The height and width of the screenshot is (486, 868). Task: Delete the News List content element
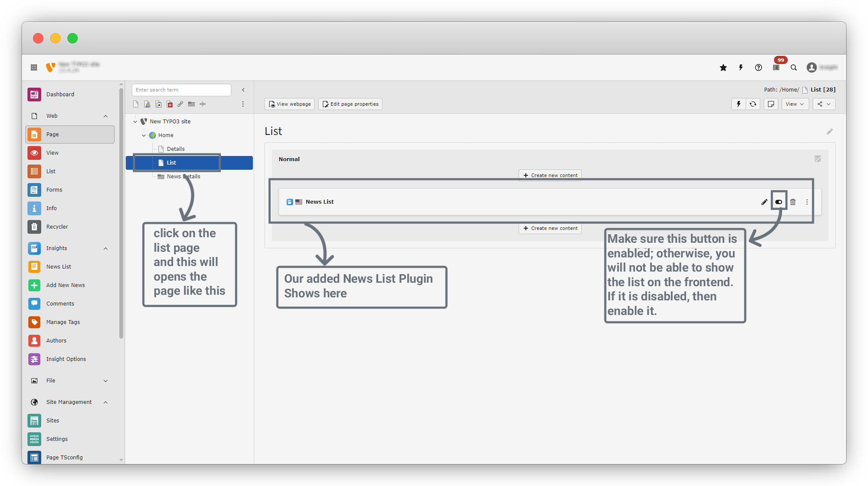(x=793, y=202)
